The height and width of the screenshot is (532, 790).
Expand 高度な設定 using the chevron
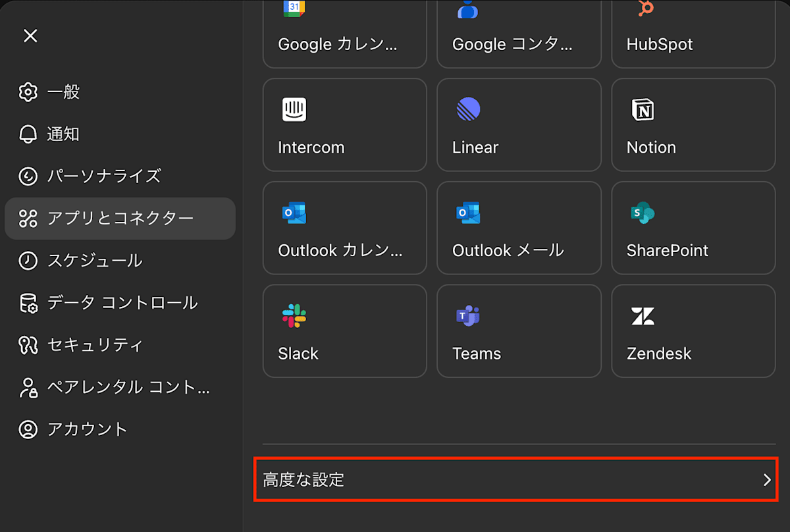[x=766, y=480]
